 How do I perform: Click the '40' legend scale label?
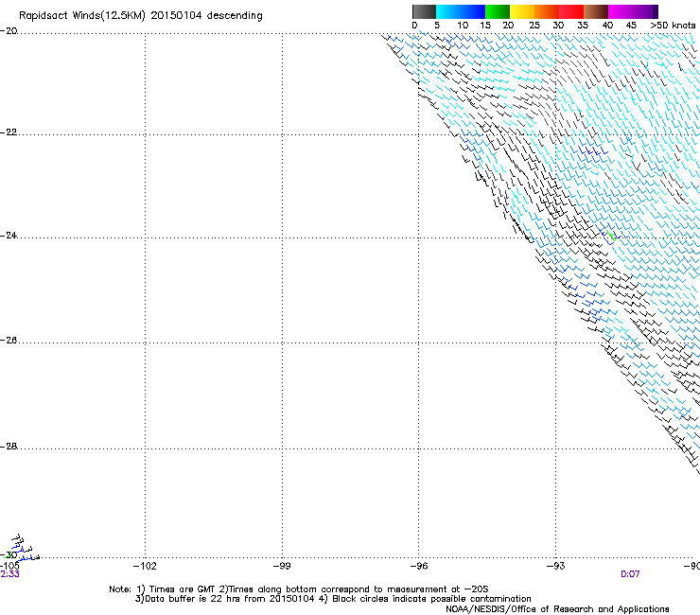click(607, 26)
